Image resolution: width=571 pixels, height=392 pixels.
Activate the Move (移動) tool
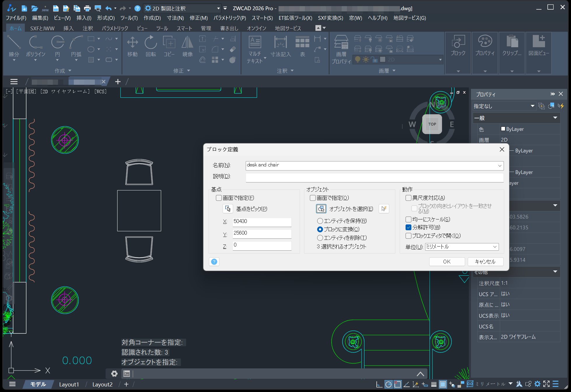point(132,46)
